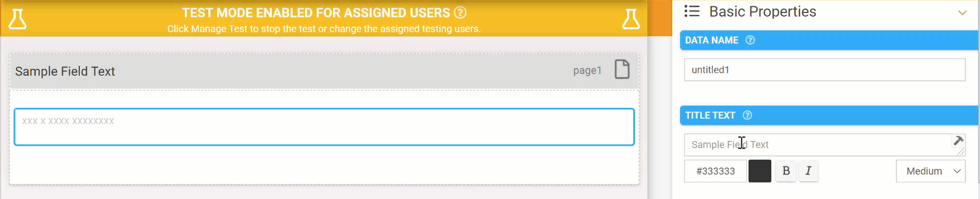Select the Data Name section header
Viewport: 980px width, 199px height.
pos(829,40)
